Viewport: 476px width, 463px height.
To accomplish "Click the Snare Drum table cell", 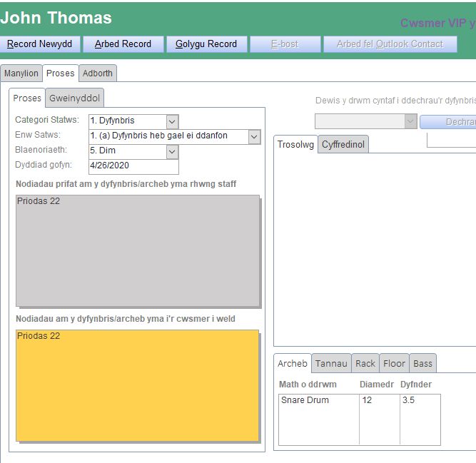I will coord(318,400).
